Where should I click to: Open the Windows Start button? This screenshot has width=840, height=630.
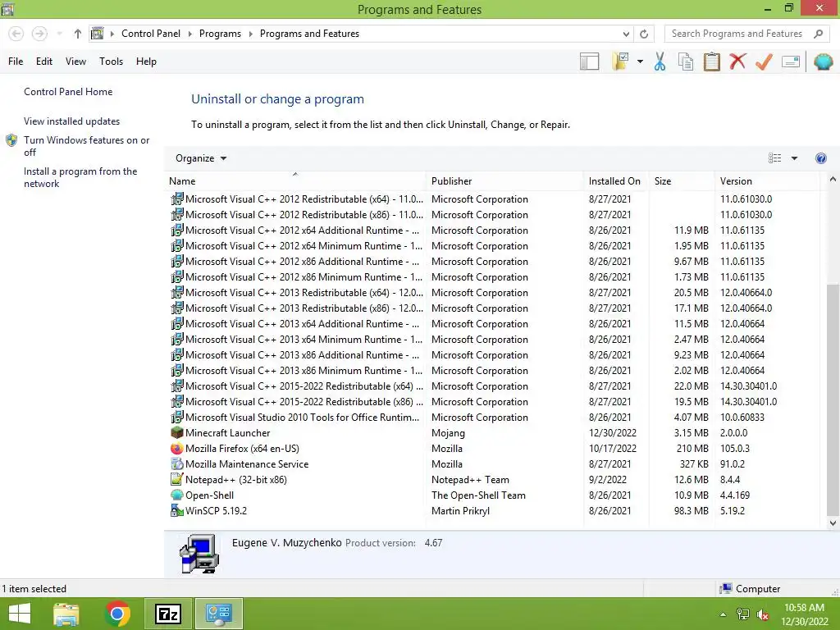coord(20,614)
